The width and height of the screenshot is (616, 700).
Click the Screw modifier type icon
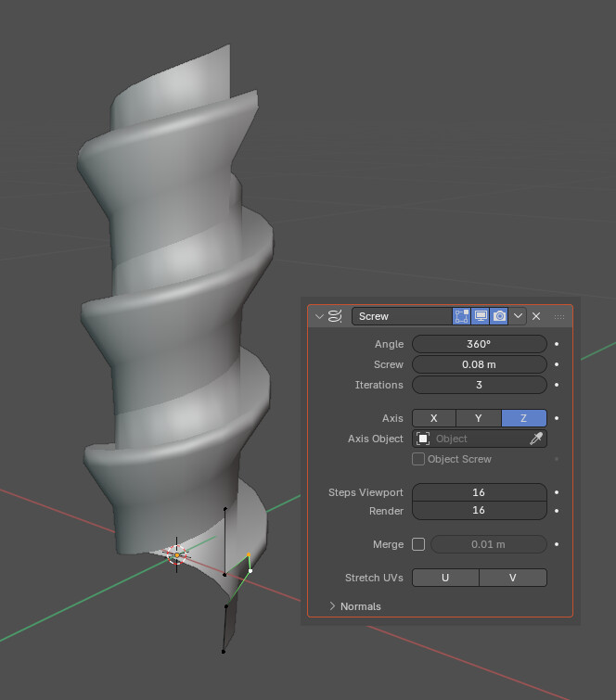[x=335, y=316]
